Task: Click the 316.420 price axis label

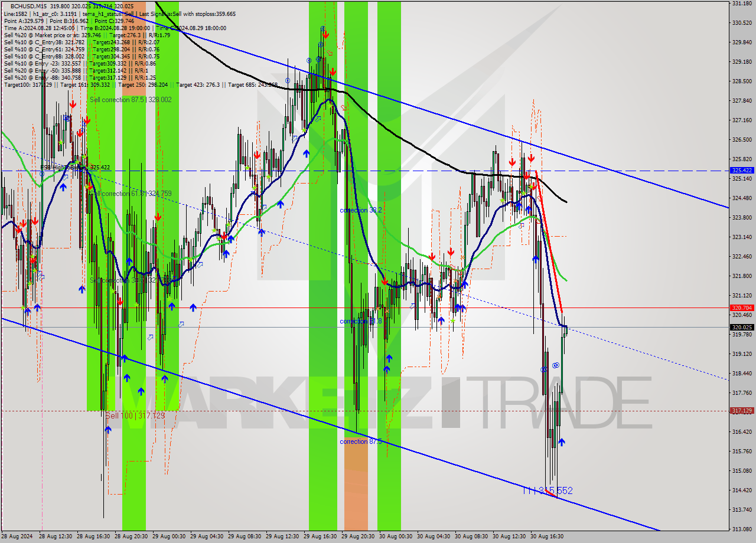Action: [x=742, y=431]
